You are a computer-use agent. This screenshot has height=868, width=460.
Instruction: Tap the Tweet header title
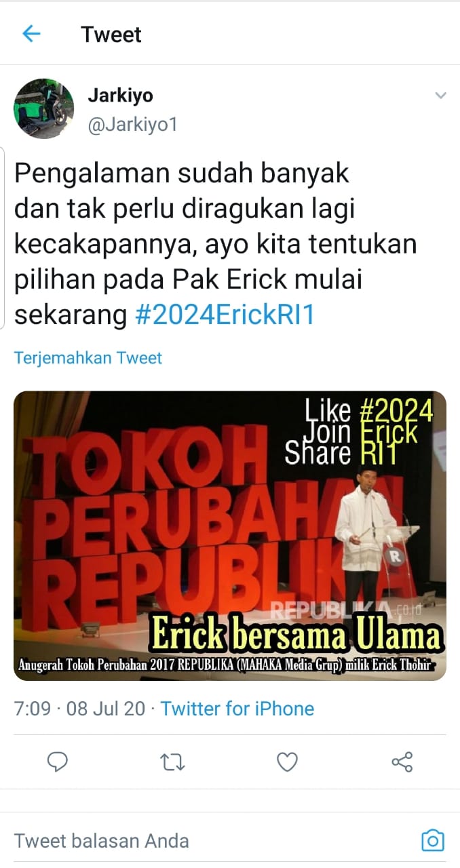click(x=111, y=34)
